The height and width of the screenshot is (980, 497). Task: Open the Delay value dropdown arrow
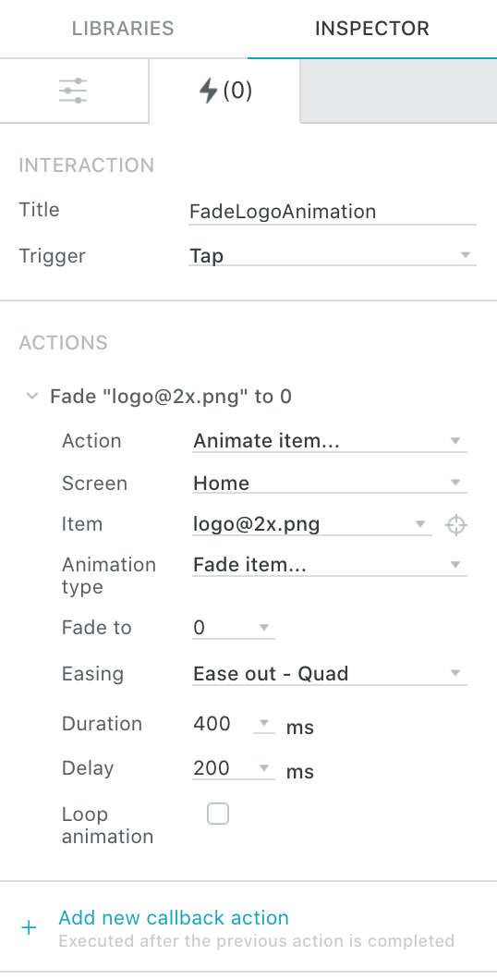coord(264,767)
